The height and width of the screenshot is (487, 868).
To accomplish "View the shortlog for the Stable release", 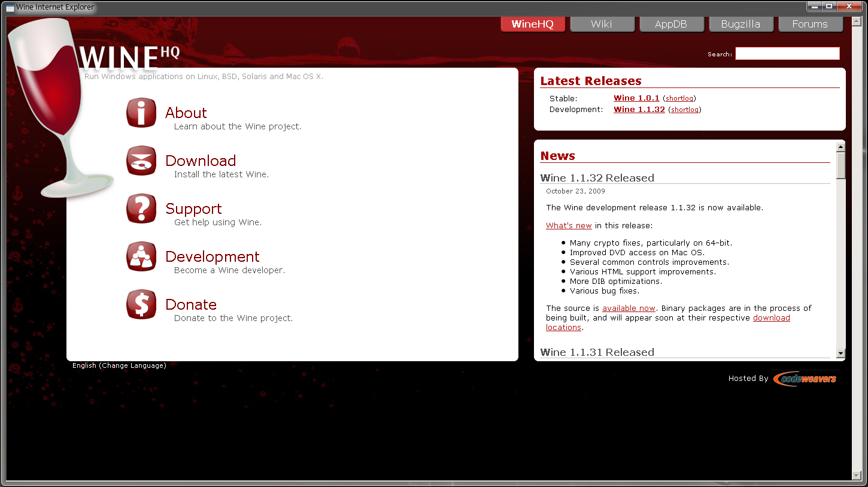I will click(679, 98).
